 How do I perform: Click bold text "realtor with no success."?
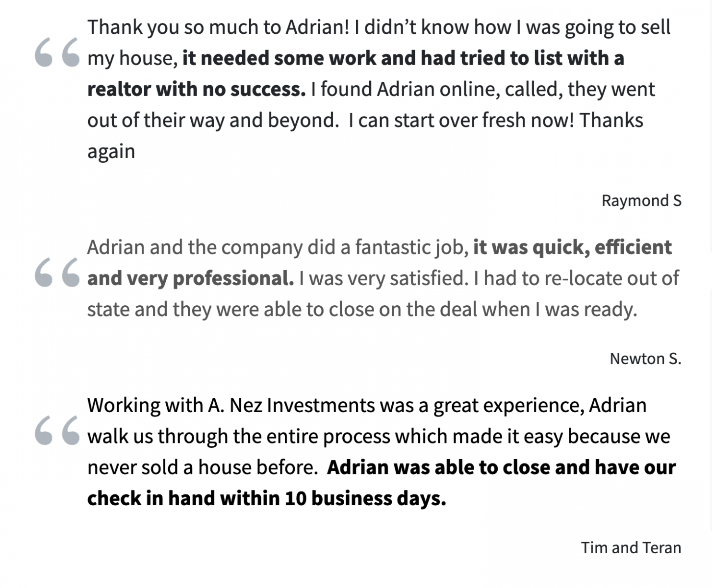pos(196,89)
